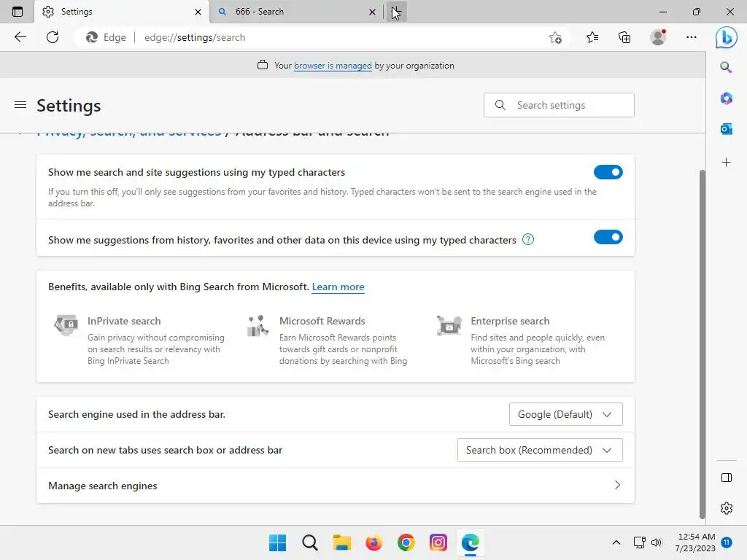
Task: Launch Chrome from taskbar
Action: click(406, 542)
